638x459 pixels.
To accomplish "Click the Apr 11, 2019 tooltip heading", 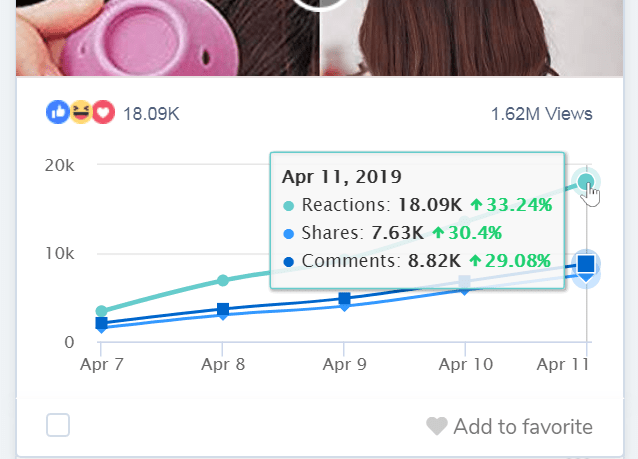I will point(341,177).
